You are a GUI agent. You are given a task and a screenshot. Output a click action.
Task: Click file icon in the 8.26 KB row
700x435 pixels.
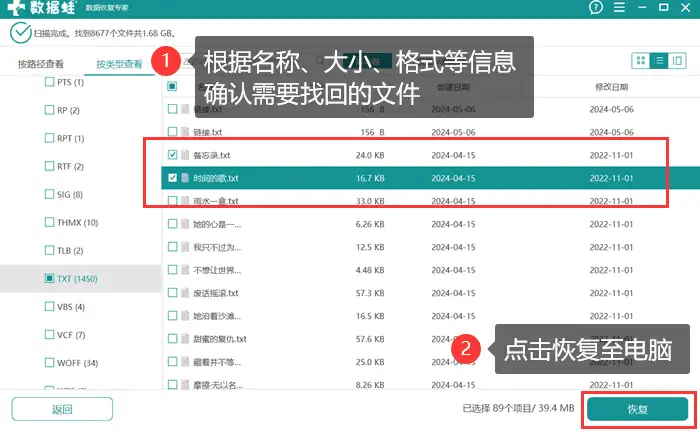coord(185,385)
